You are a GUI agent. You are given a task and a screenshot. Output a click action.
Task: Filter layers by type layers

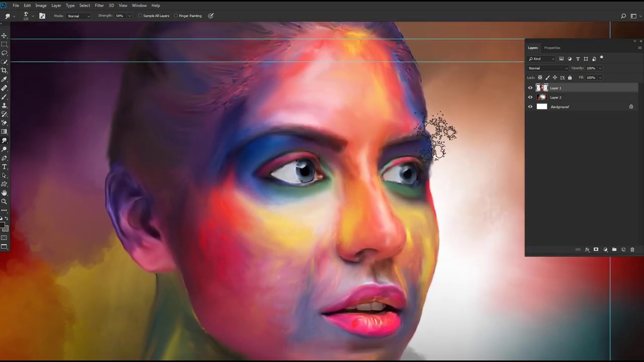[578, 59]
